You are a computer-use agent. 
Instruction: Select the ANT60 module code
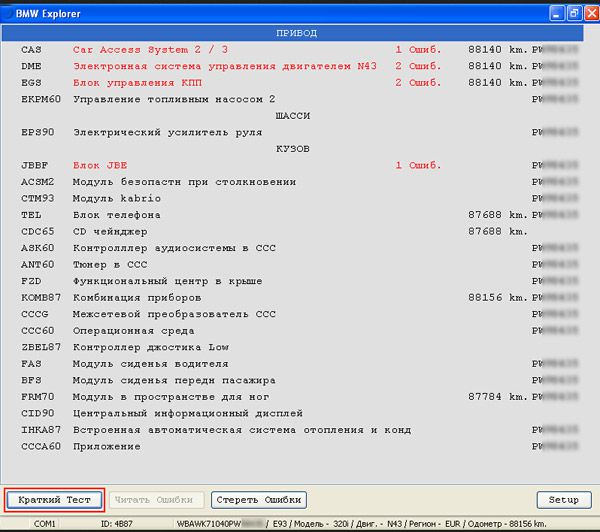pos(38,264)
